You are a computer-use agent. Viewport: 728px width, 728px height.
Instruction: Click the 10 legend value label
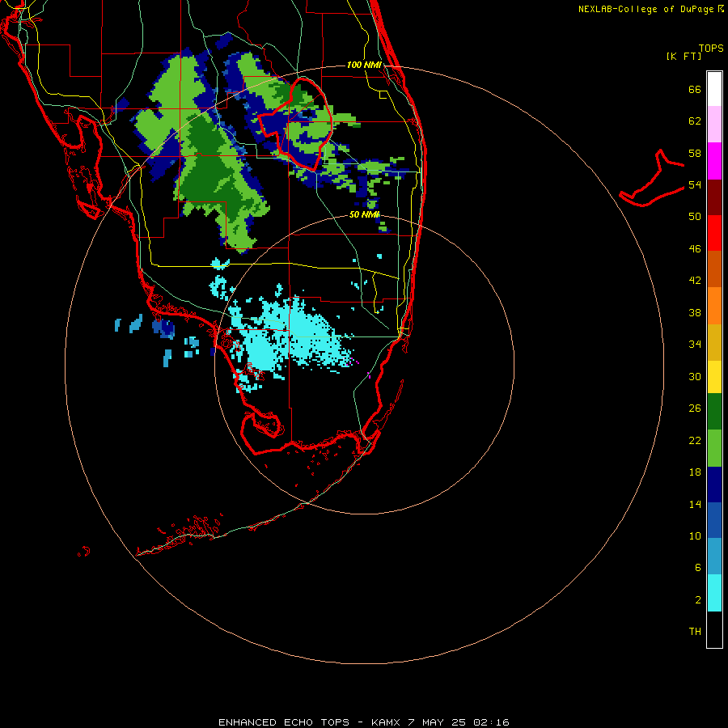pos(695,535)
